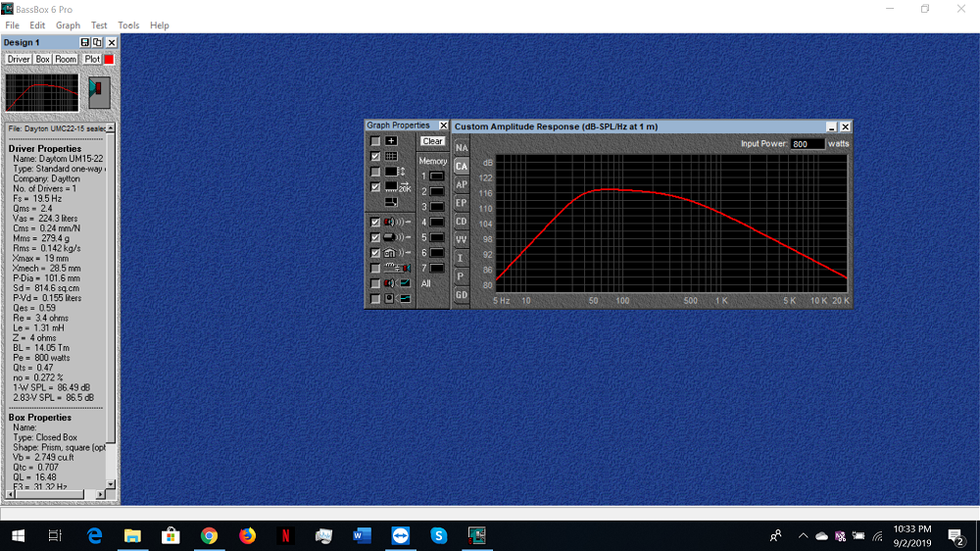Click the Input Power field

[x=808, y=144]
